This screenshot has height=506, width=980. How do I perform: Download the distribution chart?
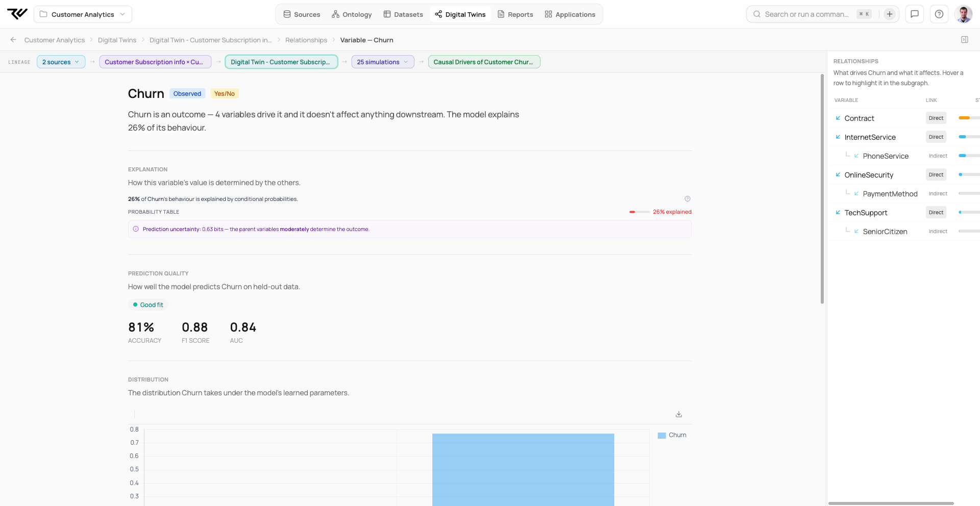coord(679,414)
